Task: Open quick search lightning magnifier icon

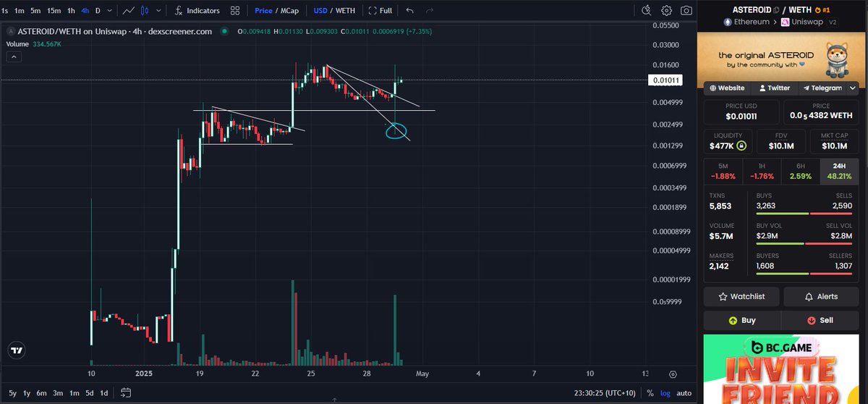Action: [x=647, y=11]
